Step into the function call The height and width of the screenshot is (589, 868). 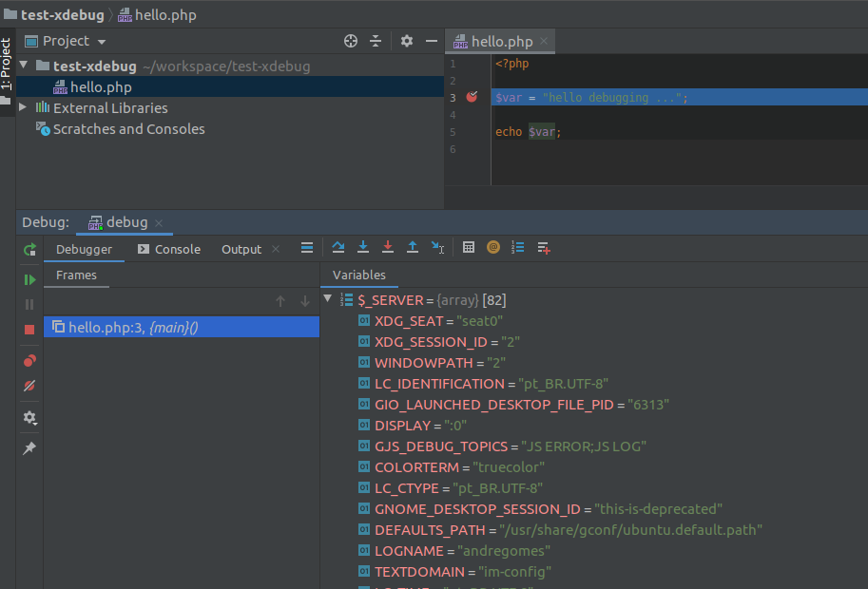click(x=362, y=247)
